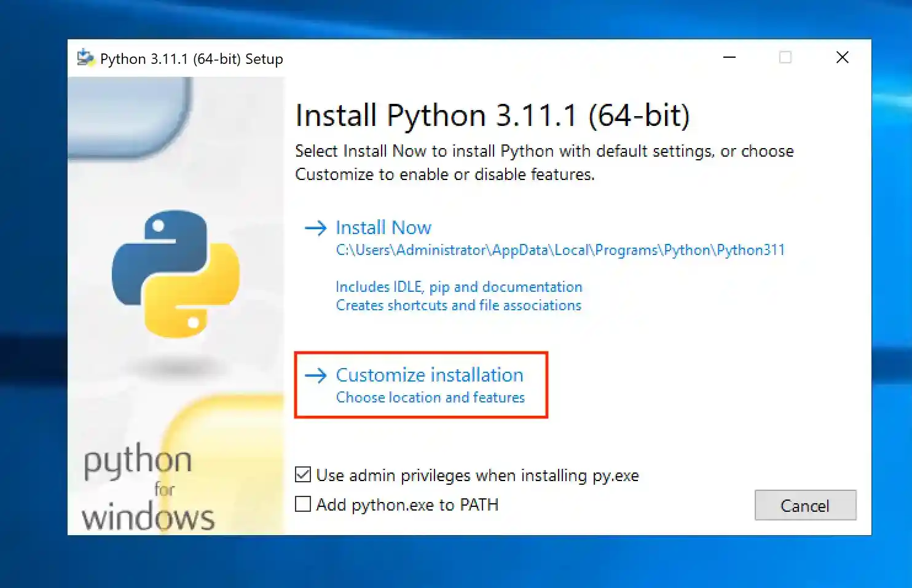Click the Install Python 3.11.1 heading
912x588 pixels.
click(x=492, y=115)
